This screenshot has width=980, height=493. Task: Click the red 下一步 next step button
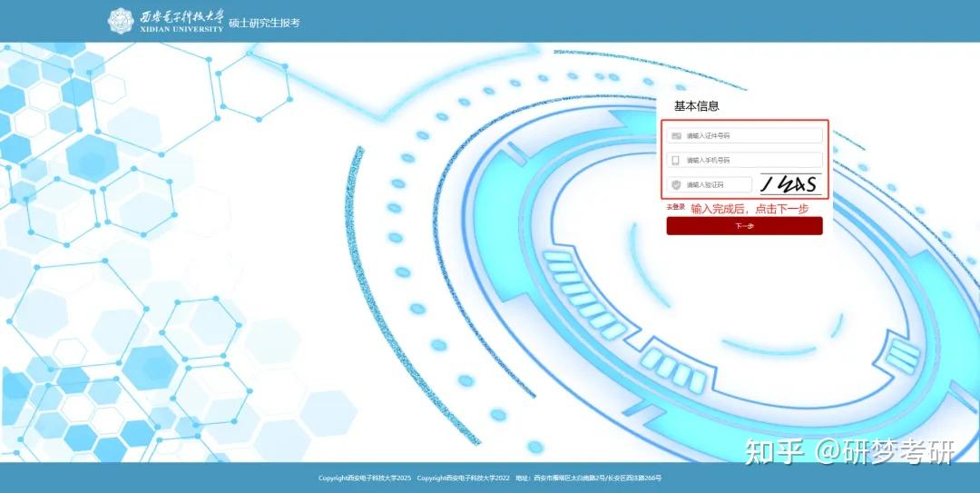(x=744, y=226)
